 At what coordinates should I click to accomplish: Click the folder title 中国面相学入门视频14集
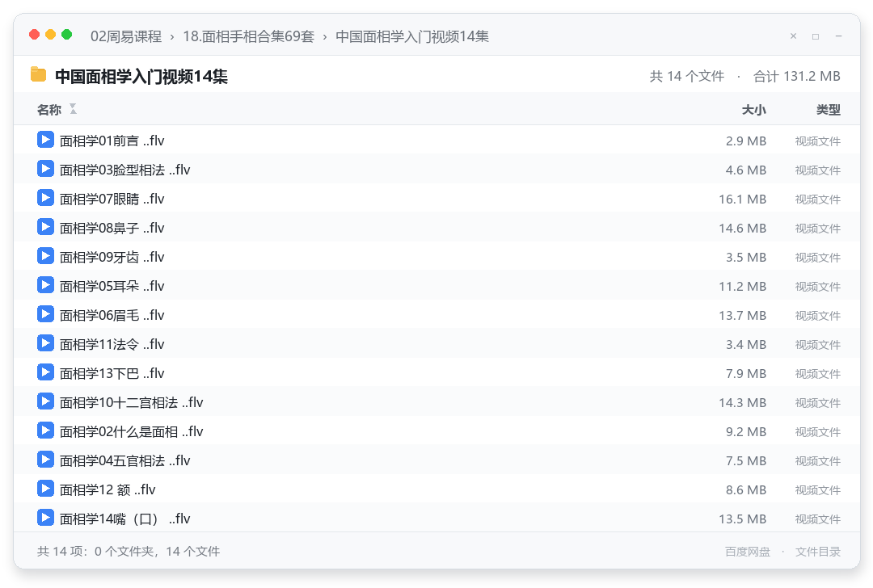(141, 76)
